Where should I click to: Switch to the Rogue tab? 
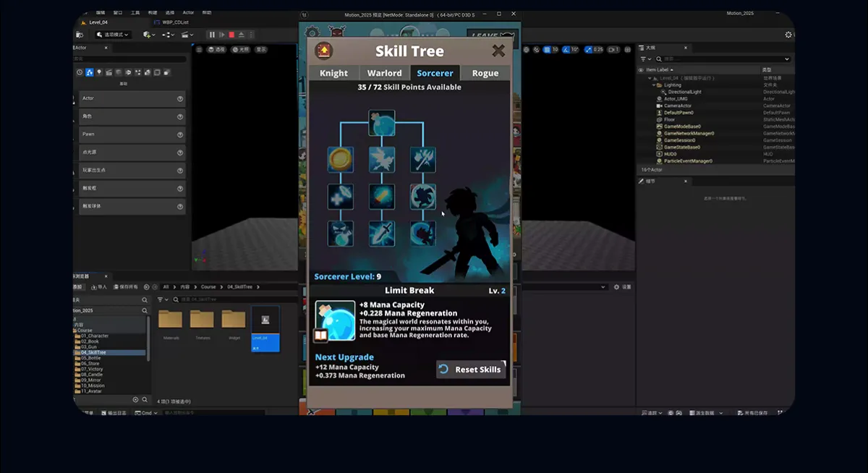click(485, 73)
